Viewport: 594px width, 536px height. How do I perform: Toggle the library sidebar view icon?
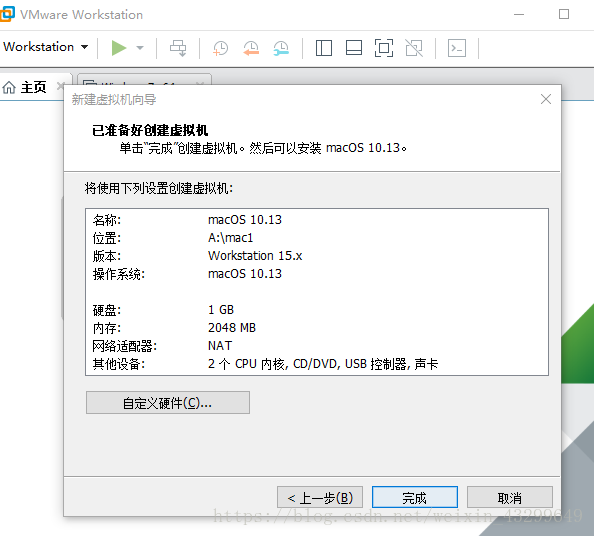tap(324, 48)
